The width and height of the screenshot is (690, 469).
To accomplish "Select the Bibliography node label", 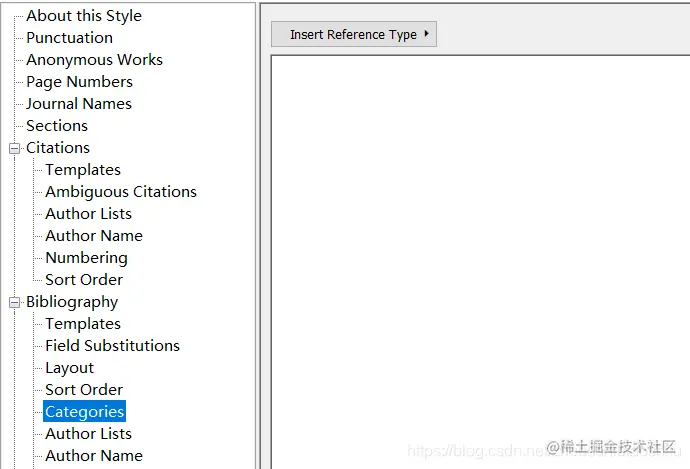I will click(72, 302).
